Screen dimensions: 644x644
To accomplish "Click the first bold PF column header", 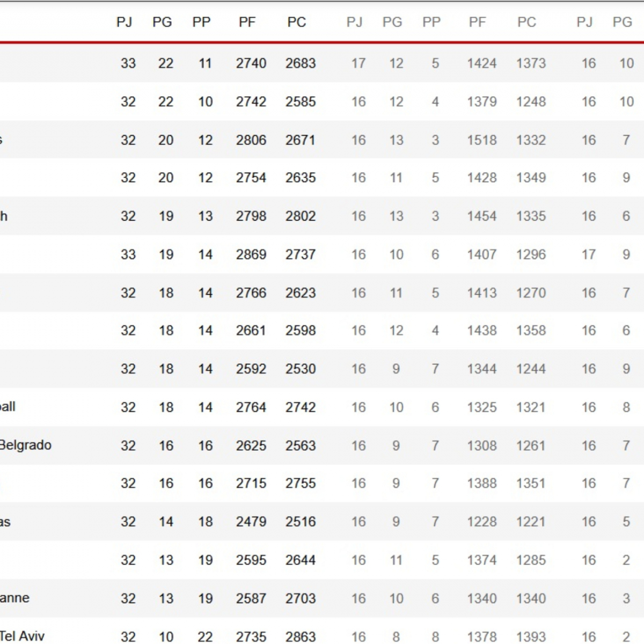I will [247, 22].
